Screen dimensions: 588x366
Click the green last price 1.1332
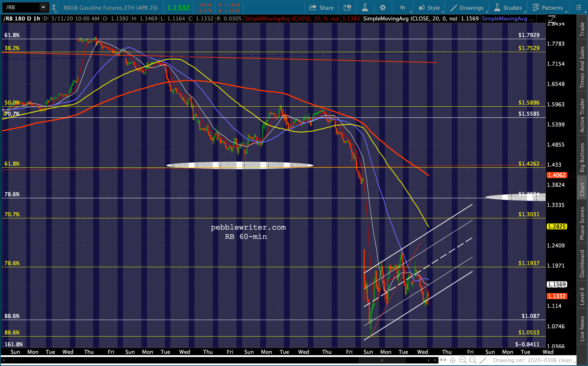pos(179,8)
